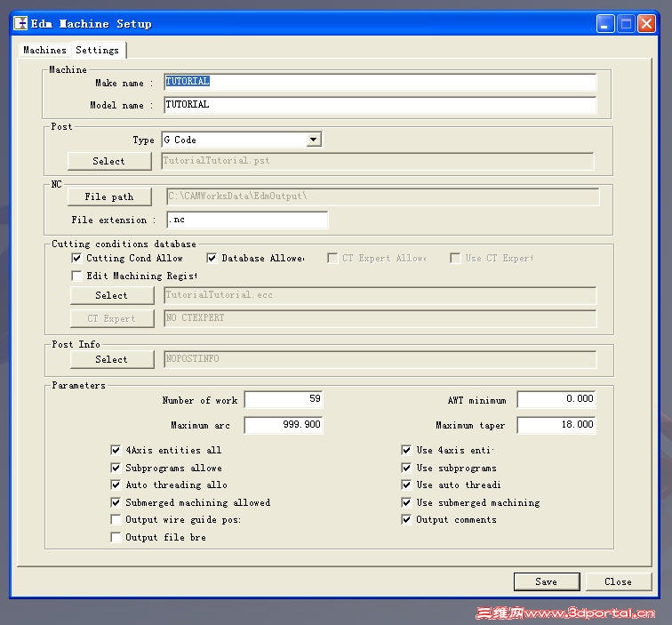Click the Make name input field
The height and width of the screenshot is (625, 672).
tap(380, 82)
